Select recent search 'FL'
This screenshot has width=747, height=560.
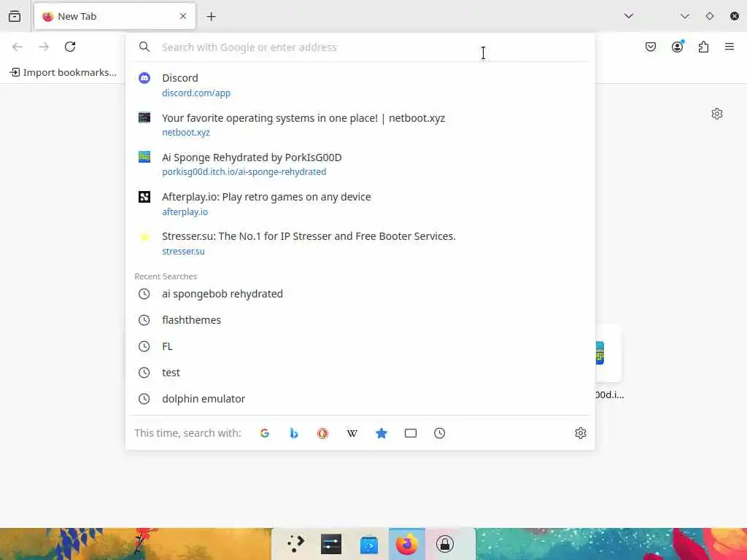360,346
